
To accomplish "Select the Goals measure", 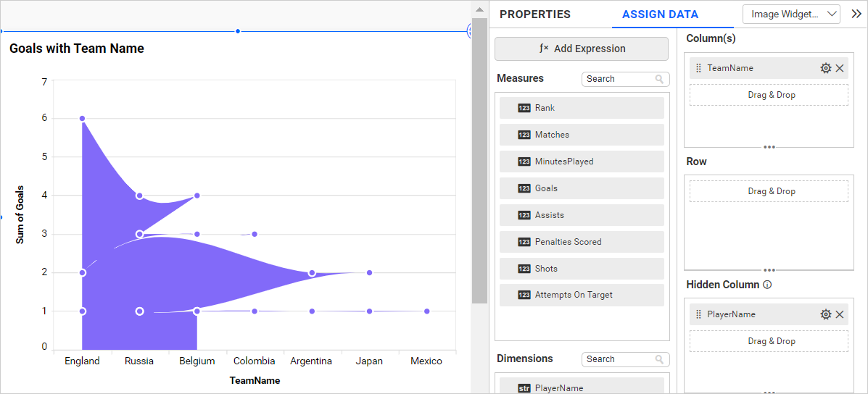I will (x=581, y=188).
